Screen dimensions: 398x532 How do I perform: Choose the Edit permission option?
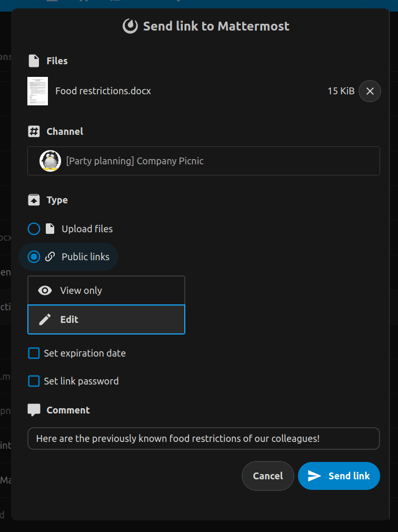pyautogui.click(x=106, y=319)
